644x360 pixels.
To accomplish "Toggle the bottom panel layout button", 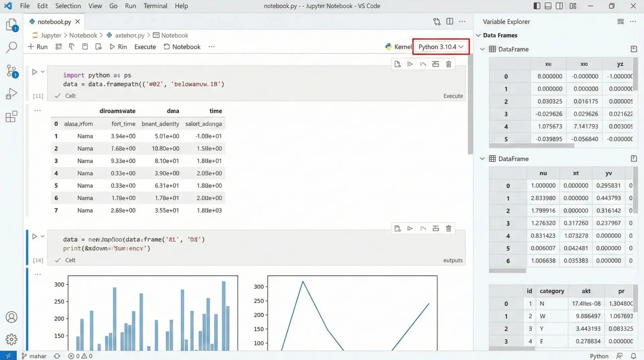I will 548,6.
